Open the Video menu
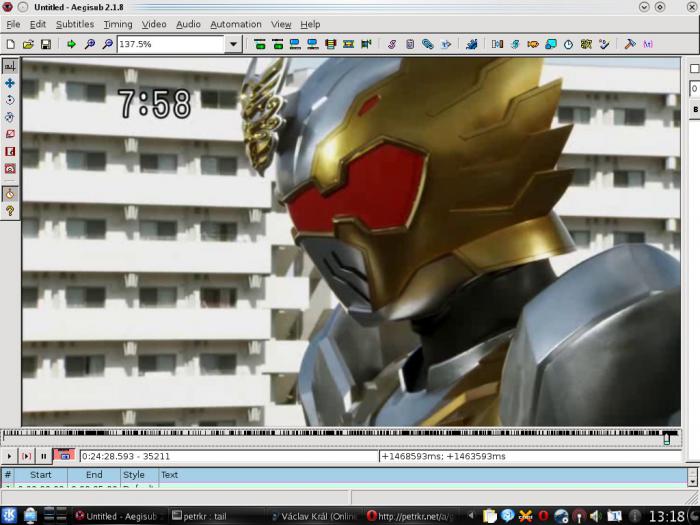700x525 pixels. pos(154,24)
